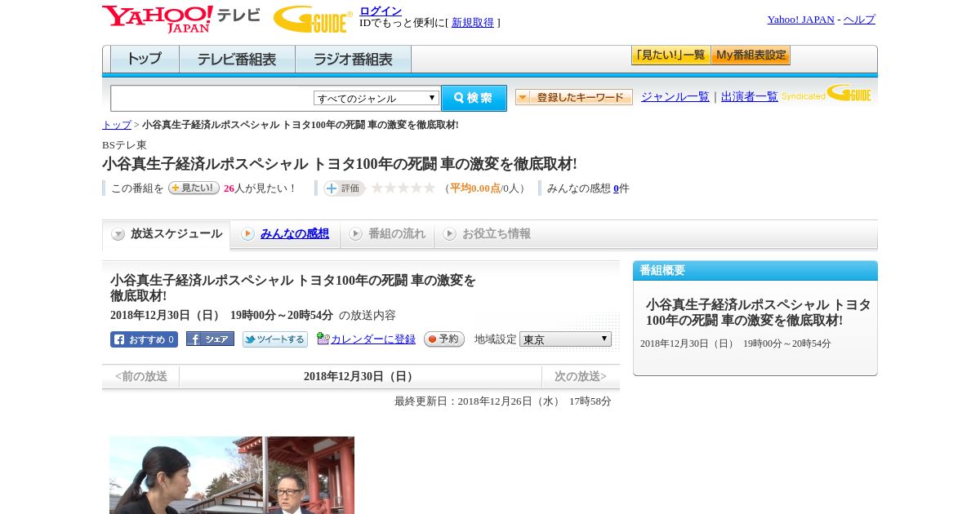Click the Facebook シェア button
The width and height of the screenshot is (980, 514).
(x=210, y=339)
